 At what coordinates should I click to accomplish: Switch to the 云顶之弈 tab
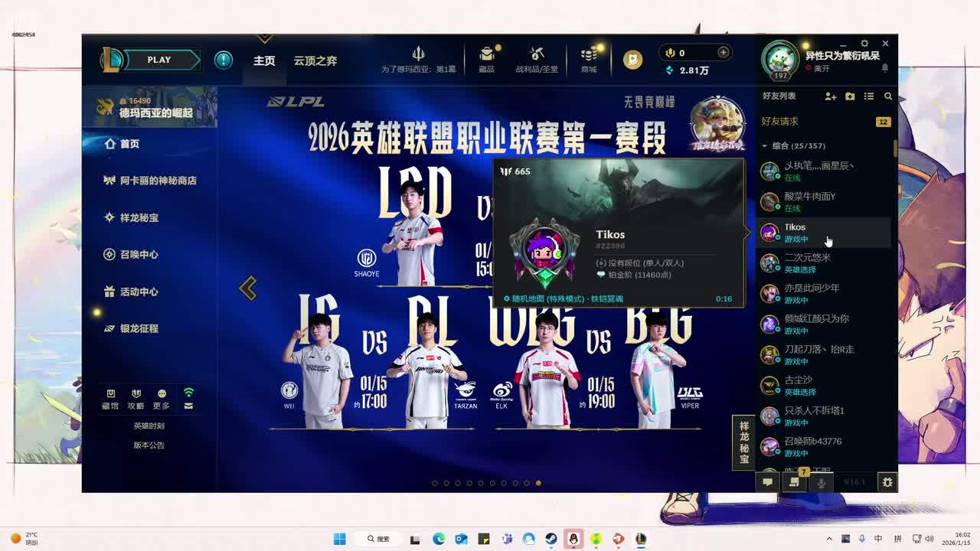[x=315, y=60]
